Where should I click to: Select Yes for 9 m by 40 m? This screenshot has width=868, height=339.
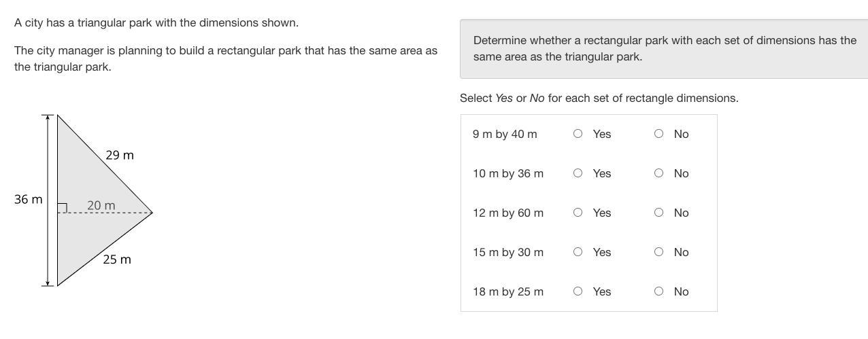(x=578, y=134)
